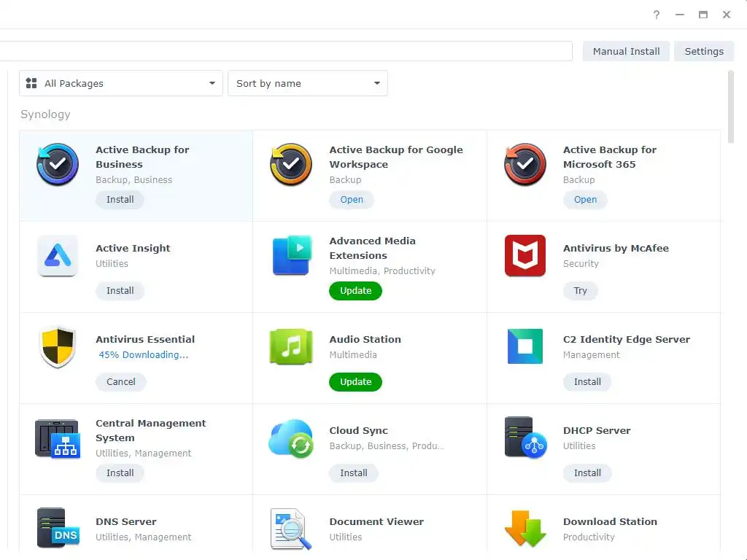Click the 'DHCP Server' package name

pos(597,430)
